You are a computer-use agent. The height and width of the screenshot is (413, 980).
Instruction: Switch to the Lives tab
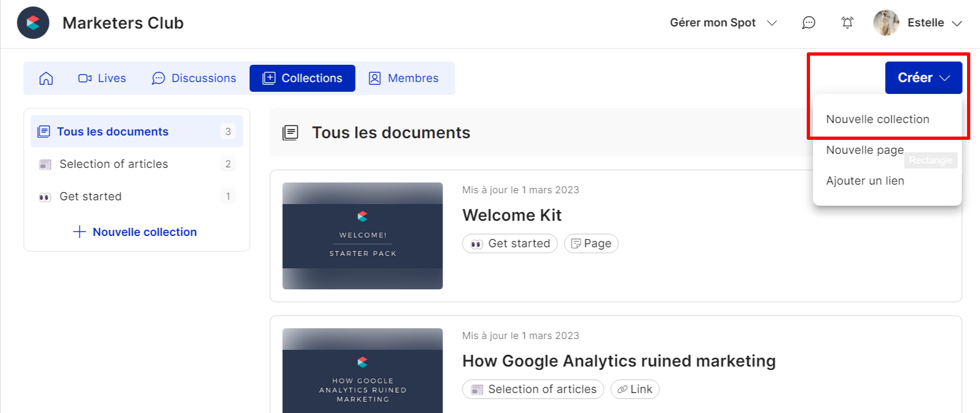(x=102, y=78)
